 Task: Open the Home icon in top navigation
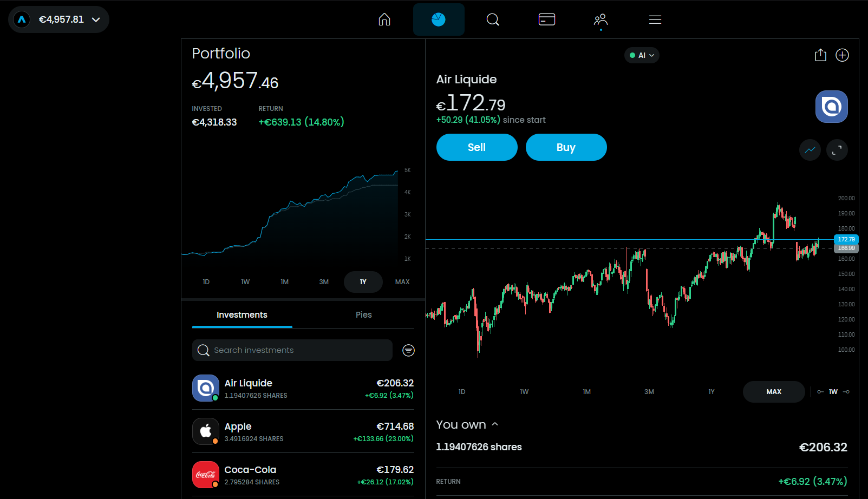(384, 19)
